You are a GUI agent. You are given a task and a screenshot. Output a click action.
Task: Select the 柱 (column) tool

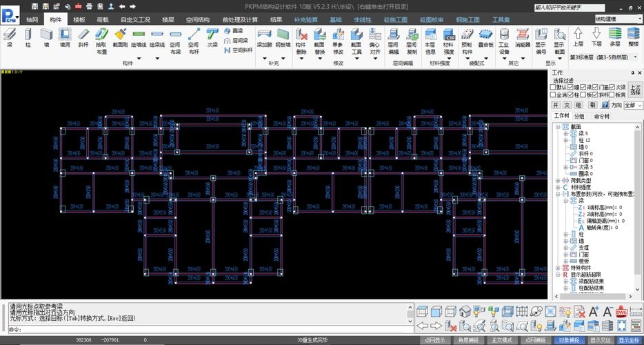[x=28, y=37]
